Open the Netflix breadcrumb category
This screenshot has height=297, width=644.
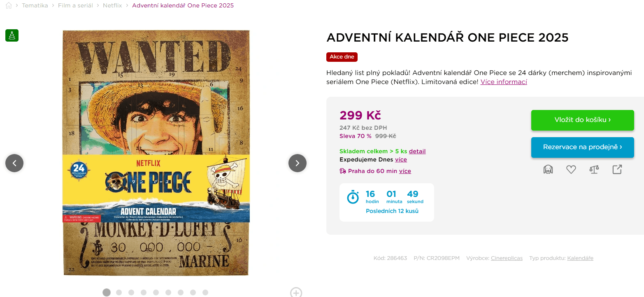click(112, 5)
